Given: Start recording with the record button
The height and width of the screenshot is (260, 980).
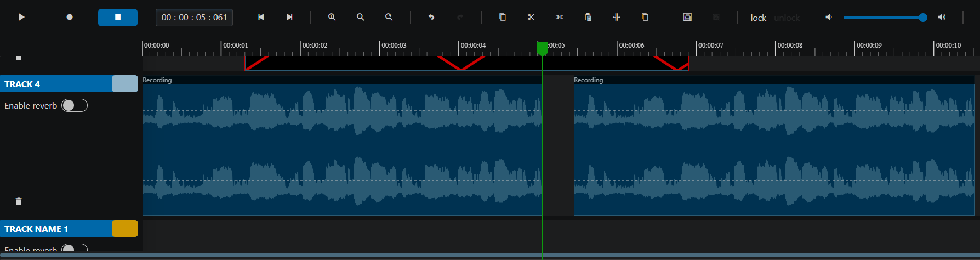Looking at the screenshot, I should tap(70, 17).
